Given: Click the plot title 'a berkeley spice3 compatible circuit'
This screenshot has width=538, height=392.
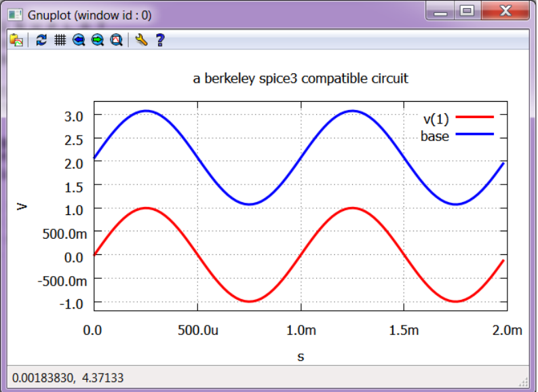Looking at the screenshot, I should click(301, 79).
